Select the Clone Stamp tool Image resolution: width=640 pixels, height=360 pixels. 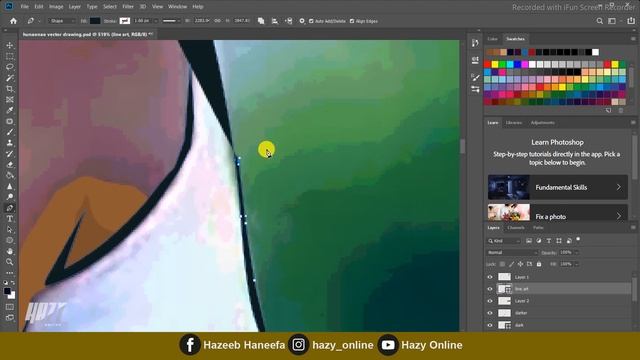point(10,143)
